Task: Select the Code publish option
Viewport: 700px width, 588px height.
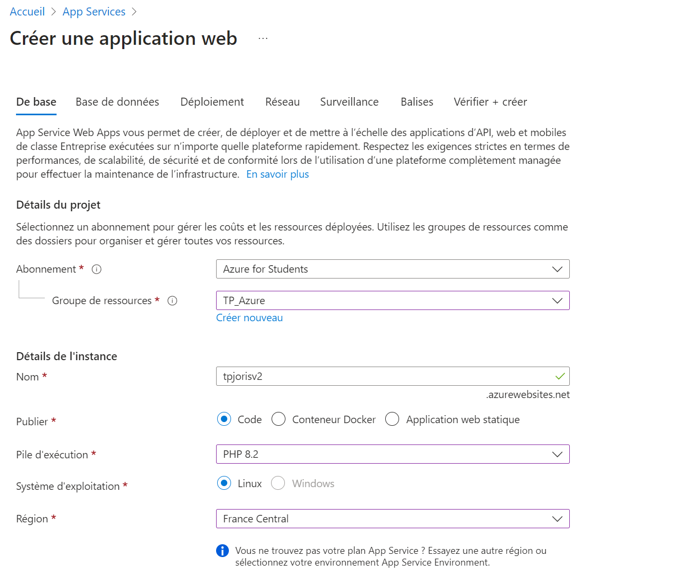Action: [x=224, y=419]
